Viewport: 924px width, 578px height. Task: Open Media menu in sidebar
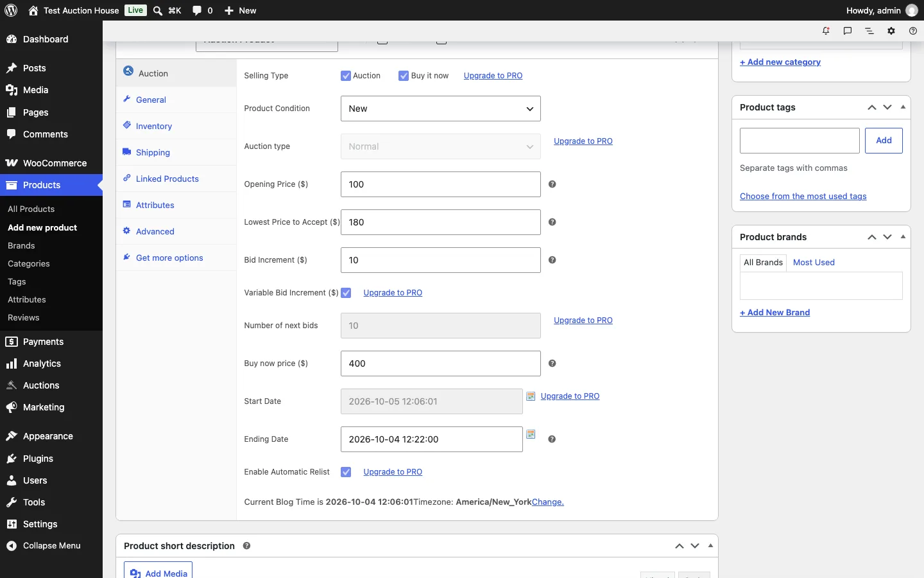51,90
